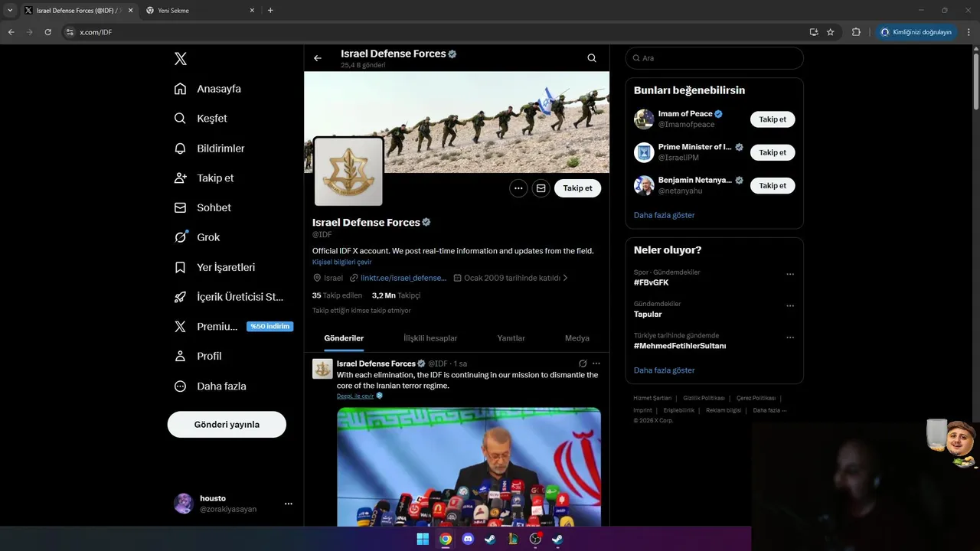Open Yer İşaretleri bookmarks
This screenshot has width=980, height=551.
click(x=214, y=267)
